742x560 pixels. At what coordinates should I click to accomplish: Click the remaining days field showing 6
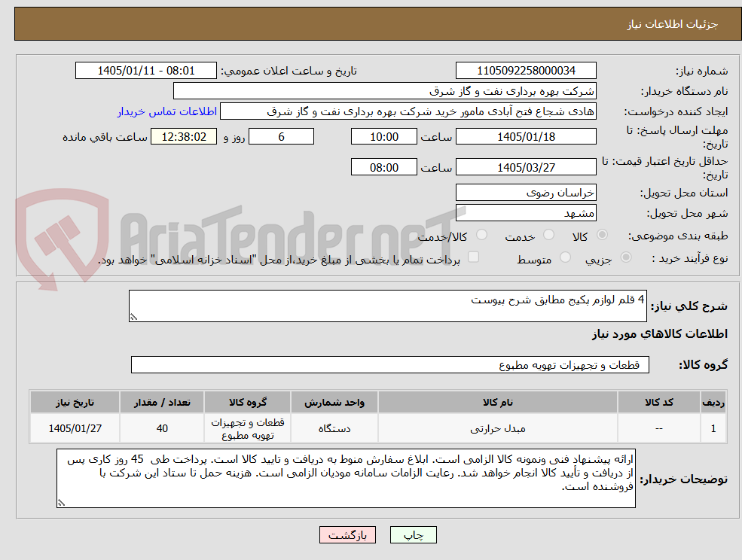point(281,137)
